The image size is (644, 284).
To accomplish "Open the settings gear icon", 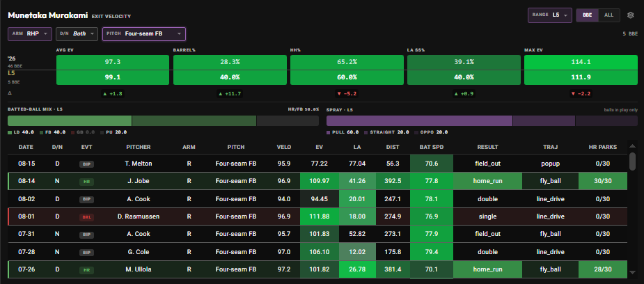I will [631, 15].
